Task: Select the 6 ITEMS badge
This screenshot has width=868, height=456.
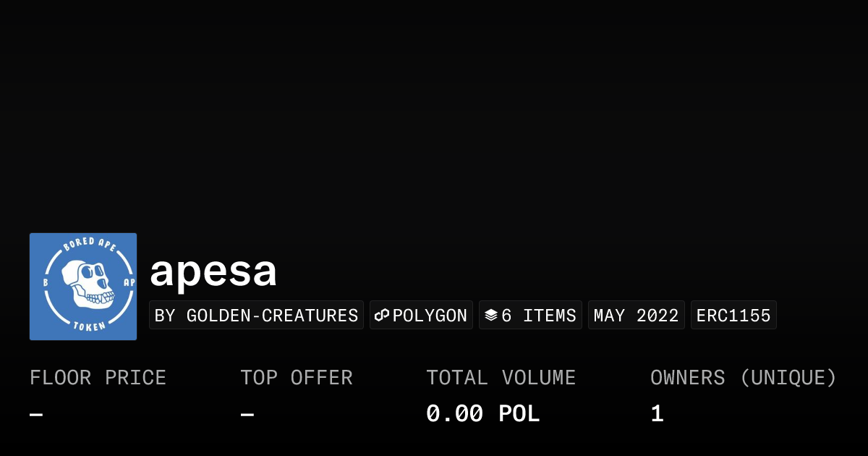Action: tap(538, 316)
